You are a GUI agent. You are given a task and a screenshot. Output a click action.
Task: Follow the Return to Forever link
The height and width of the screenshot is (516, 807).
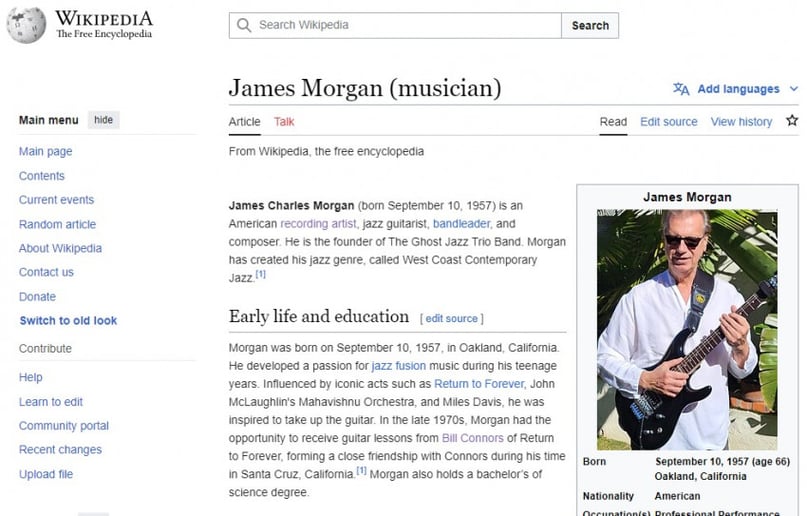click(479, 384)
